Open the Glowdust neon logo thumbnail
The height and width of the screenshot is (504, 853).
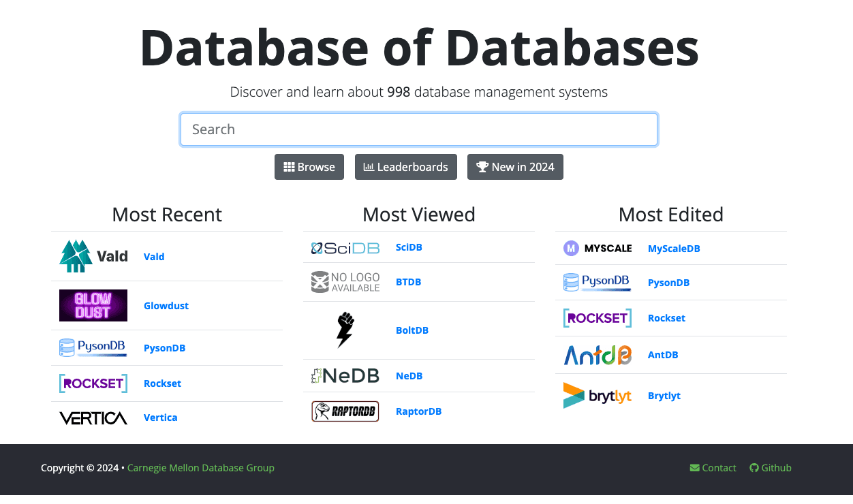click(93, 305)
